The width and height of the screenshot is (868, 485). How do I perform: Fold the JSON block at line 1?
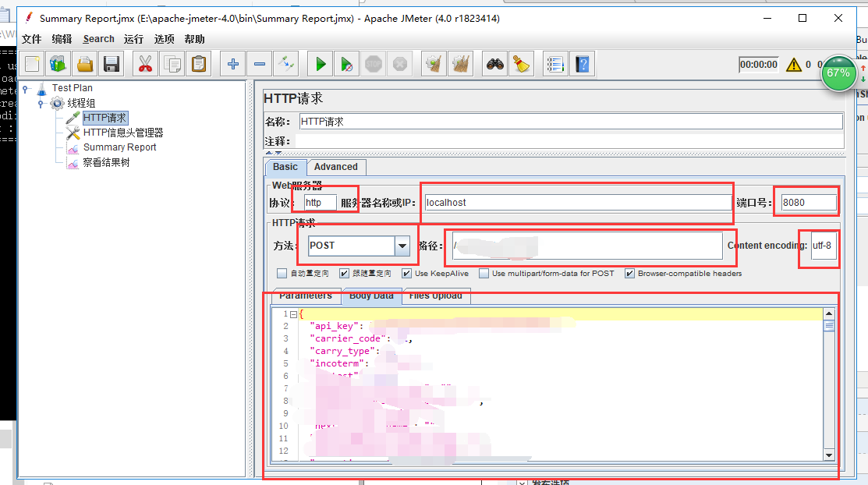[x=293, y=314]
